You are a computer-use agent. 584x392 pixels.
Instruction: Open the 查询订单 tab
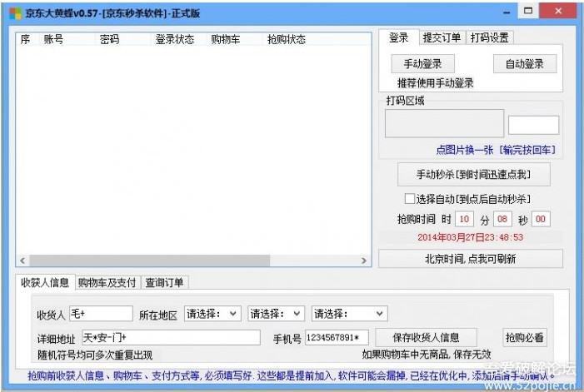[164, 283]
